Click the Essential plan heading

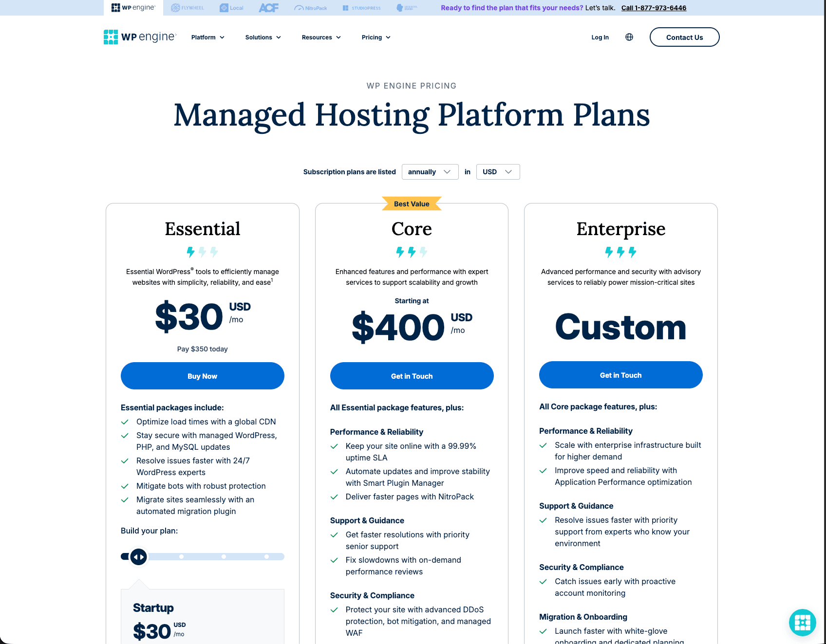pos(203,229)
